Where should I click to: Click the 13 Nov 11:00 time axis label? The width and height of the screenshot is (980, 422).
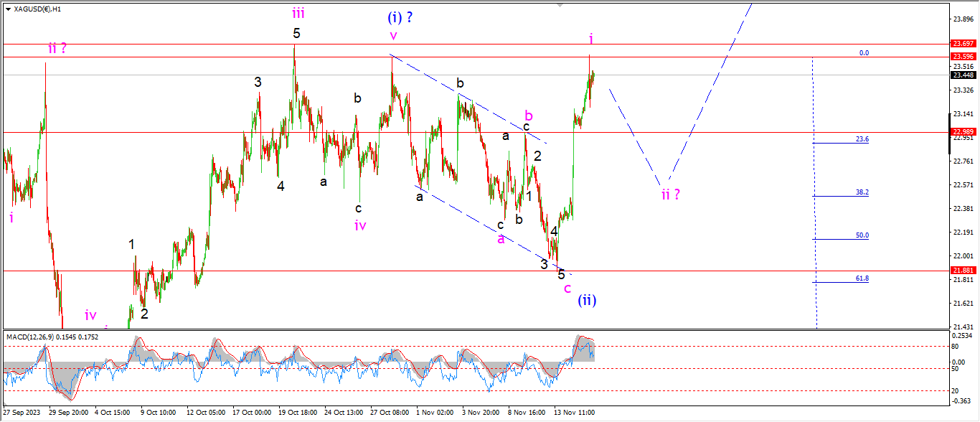click(x=574, y=413)
